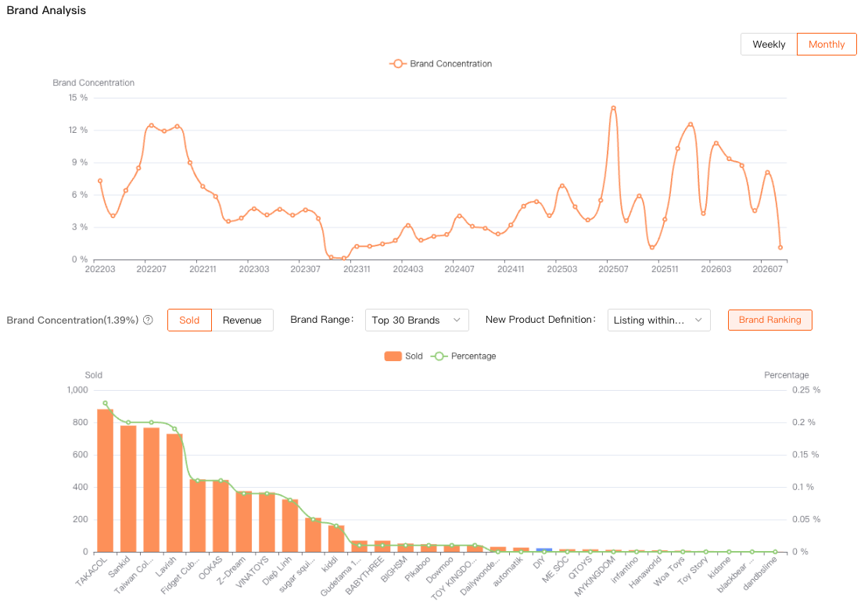
Task: Click the TAKACOL axis label
Action: tap(92, 571)
